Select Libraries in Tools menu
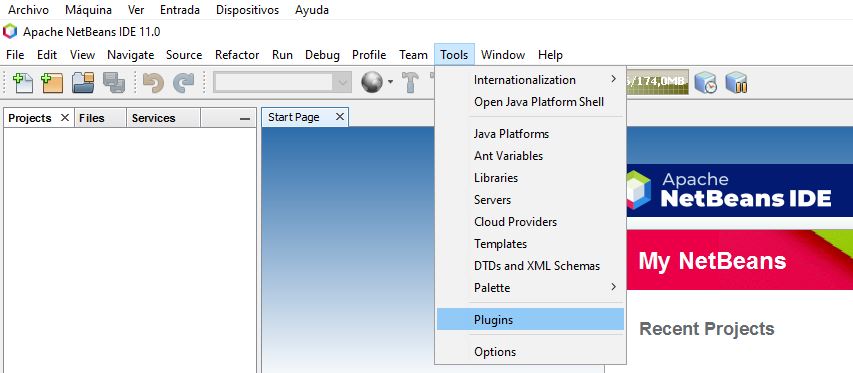The image size is (853, 373). (x=530, y=178)
